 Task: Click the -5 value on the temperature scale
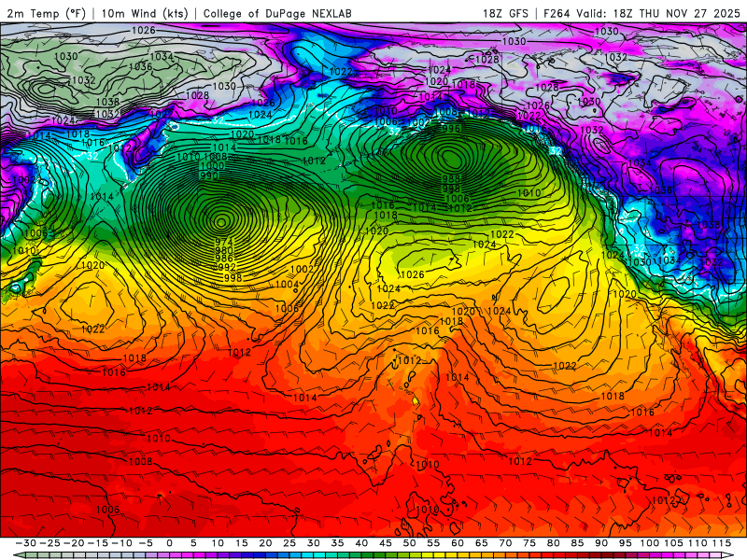tap(146, 543)
